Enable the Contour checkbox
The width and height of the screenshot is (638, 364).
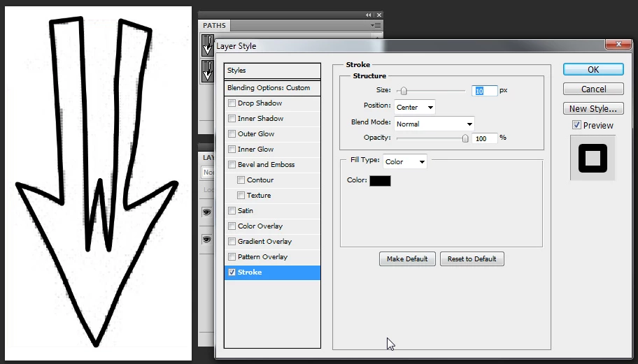pyautogui.click(x=241, y=180)
